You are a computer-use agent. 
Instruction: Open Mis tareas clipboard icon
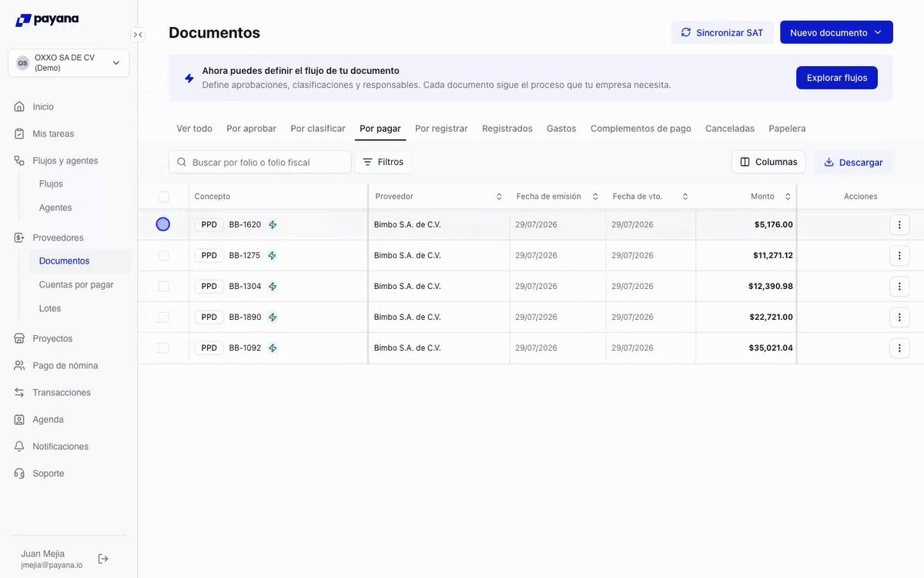pyautogui.click(x=19, y=133)
